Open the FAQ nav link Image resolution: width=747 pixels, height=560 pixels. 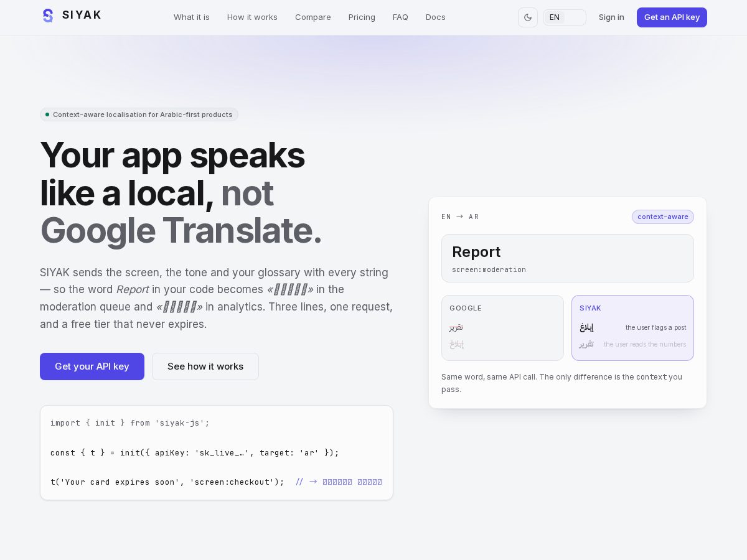[400, 17]
